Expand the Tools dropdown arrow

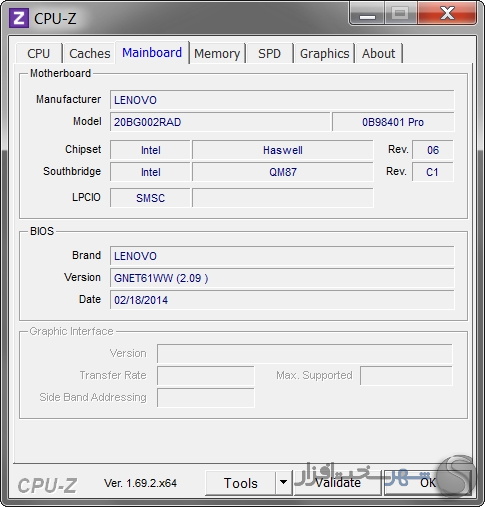(284, 483)
